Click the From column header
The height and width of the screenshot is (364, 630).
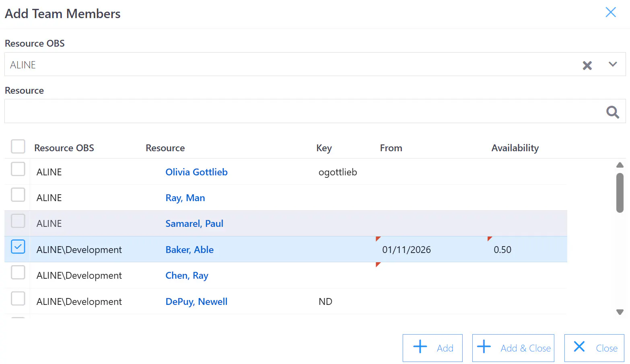pyautogui.click(x=391, y=148)
